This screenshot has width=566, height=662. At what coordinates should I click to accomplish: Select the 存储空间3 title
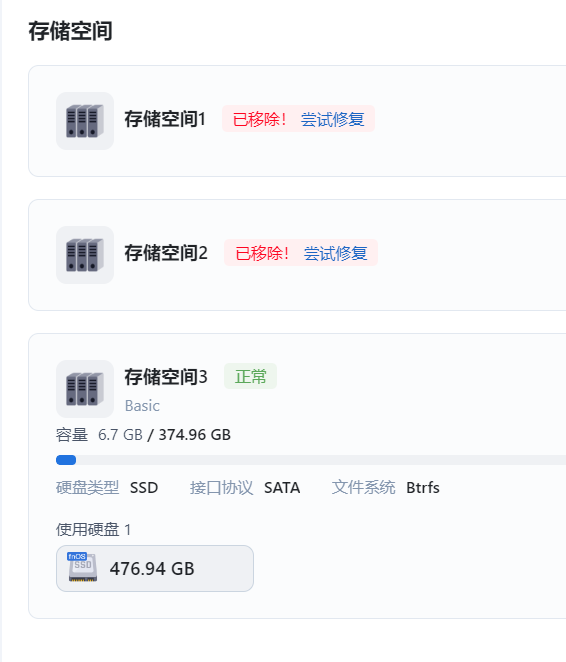coord(166,377)
